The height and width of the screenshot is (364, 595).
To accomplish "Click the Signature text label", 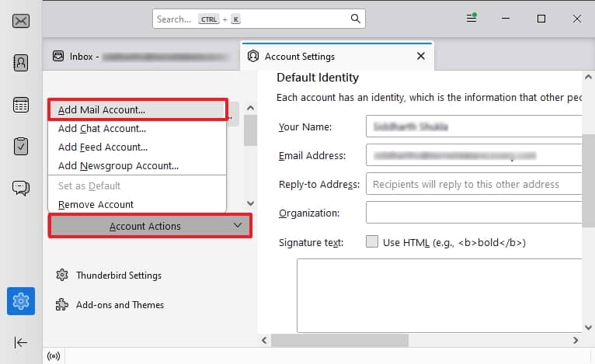I will pos(311,243).
